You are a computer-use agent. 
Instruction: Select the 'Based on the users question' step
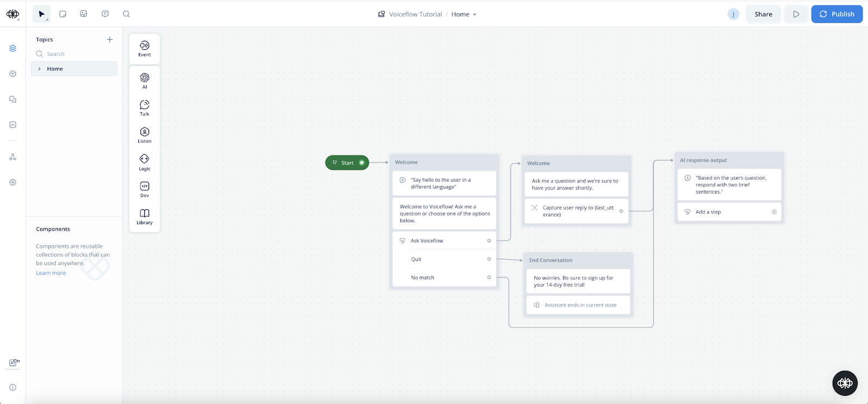(730, 185)
